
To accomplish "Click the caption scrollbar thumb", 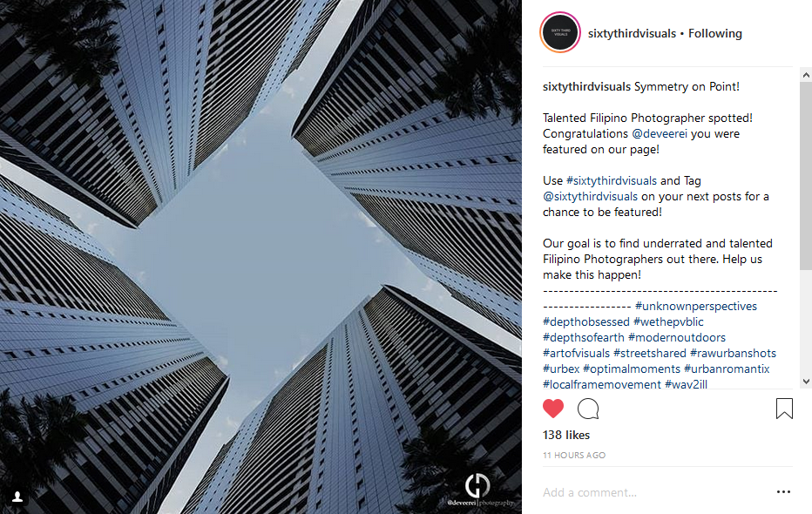I will tap(806, 176).
